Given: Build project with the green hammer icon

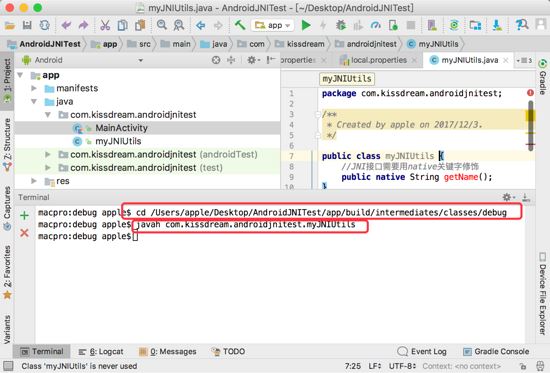Looking at the screenshot, I should click(240, 25).
